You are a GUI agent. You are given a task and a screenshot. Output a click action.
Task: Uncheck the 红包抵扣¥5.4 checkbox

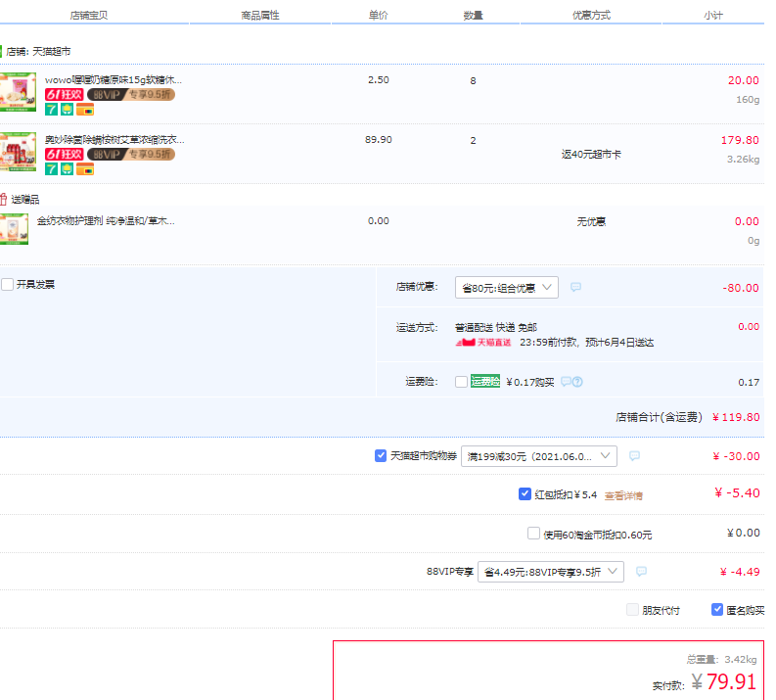525,494
